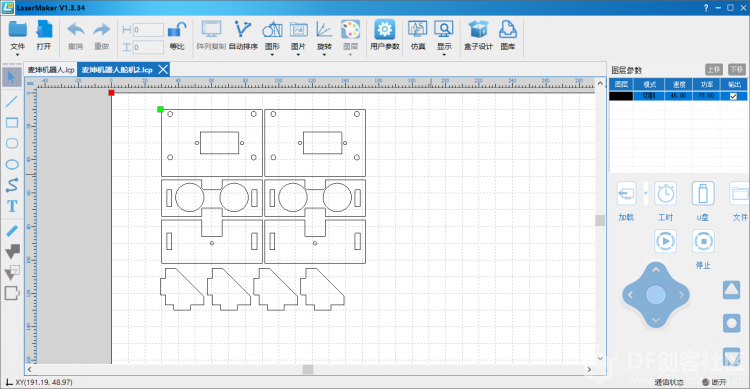Expand the 显示 dropdown arrow
750x389 pixels.
pyautogui.click(x=444, y=55)
